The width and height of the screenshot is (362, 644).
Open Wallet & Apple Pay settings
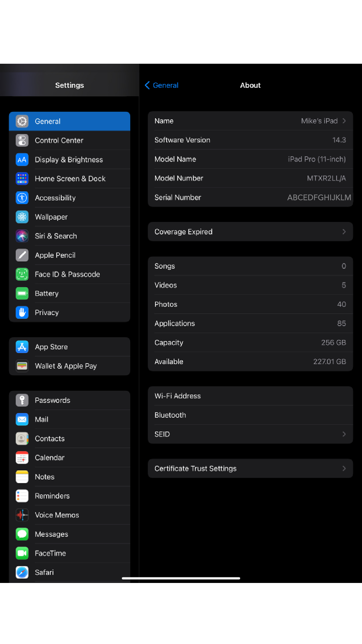tap(70, 366)
